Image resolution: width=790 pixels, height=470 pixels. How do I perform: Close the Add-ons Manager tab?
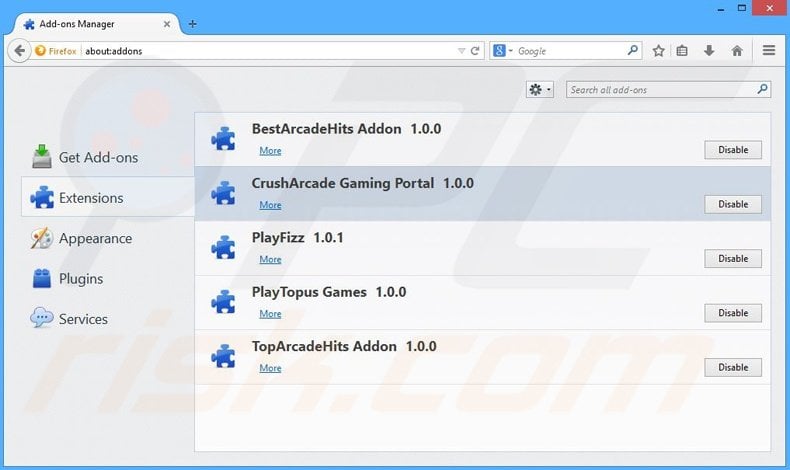click(x=167, y=24)
